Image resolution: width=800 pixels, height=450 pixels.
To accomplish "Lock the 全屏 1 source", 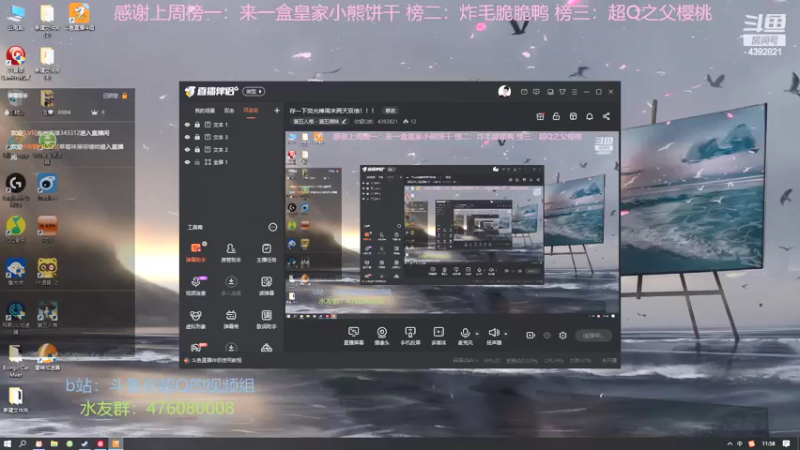I will click(x=197, y=162).
